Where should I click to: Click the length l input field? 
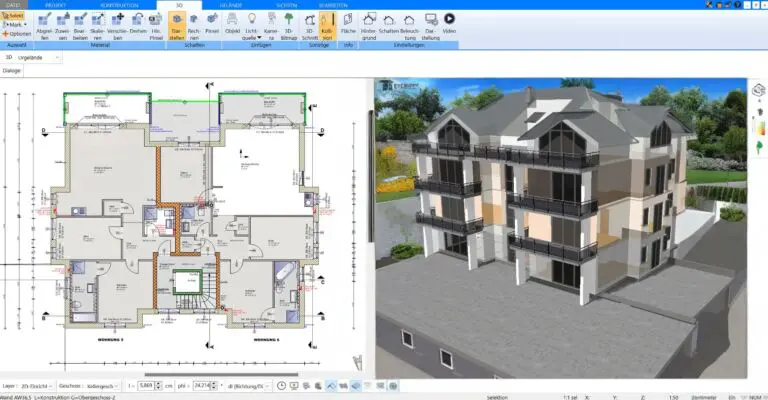coord(147,385)
